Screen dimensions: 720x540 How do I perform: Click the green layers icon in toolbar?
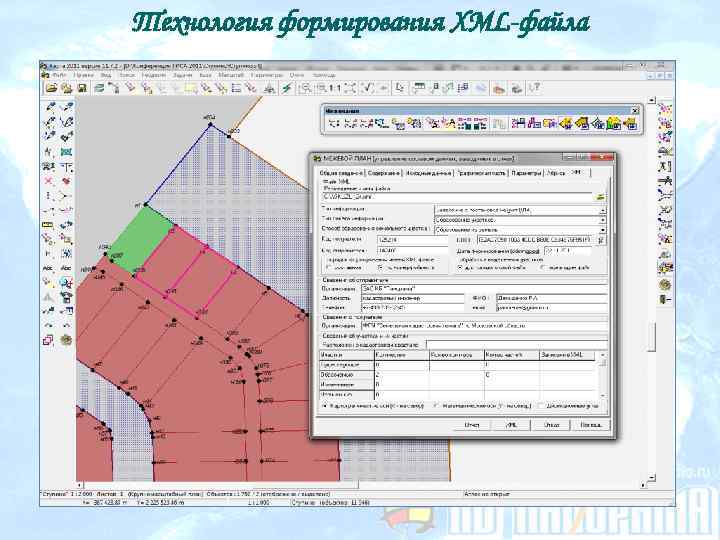coord(99,88)
